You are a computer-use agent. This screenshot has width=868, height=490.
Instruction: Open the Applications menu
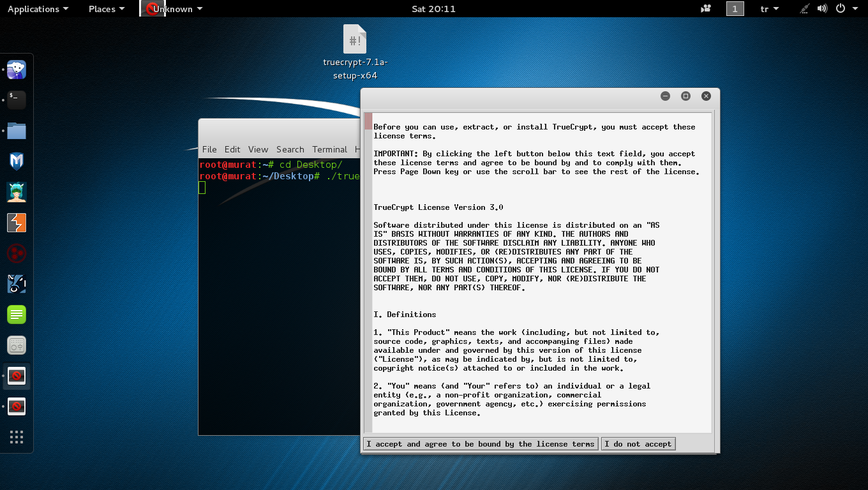[x=38, y=9]
